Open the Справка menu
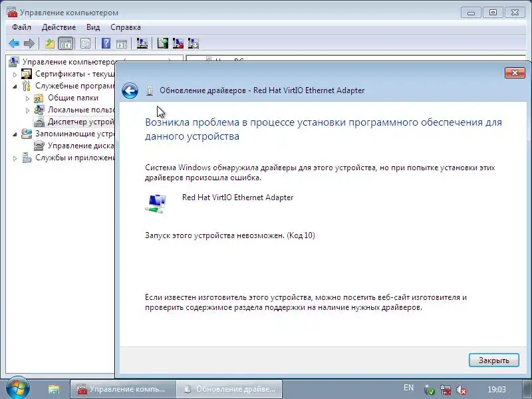532x399 pixels. [126, 27]
